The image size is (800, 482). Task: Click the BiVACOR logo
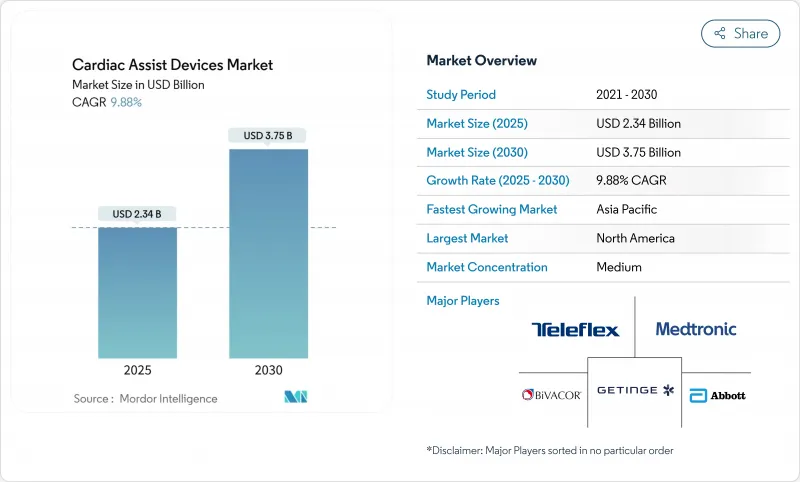pyautogui.click(x=551, y=395)
